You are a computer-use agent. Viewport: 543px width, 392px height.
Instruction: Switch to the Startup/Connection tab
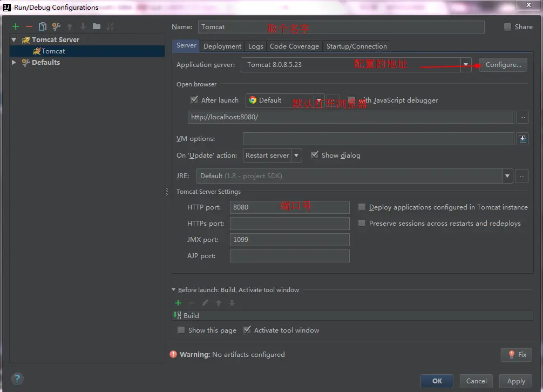coord(357,46)
